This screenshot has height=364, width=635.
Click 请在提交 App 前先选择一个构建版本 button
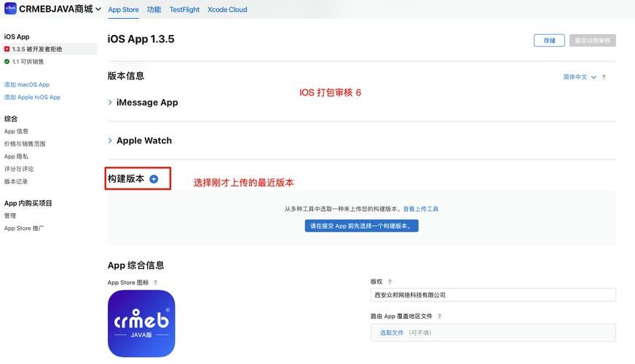[x=362, y=226]
